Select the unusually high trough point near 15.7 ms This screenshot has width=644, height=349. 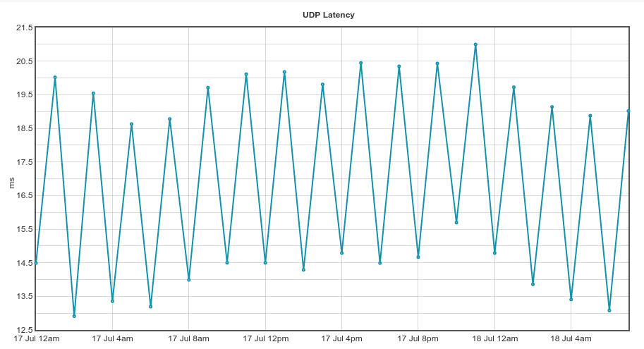pyautogui.click(x=456, y=223)
